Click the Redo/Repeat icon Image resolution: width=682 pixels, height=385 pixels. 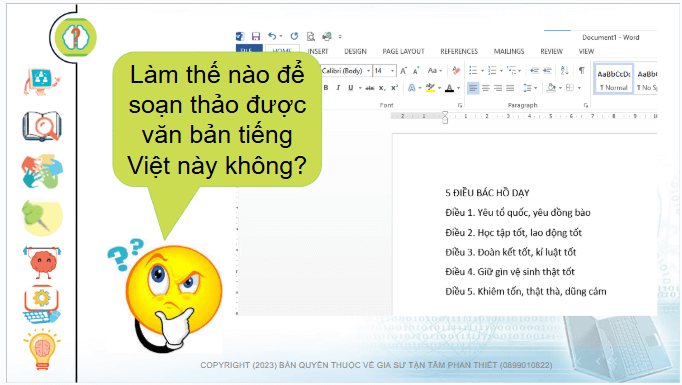pyautogui.click(x=294, y=36)
